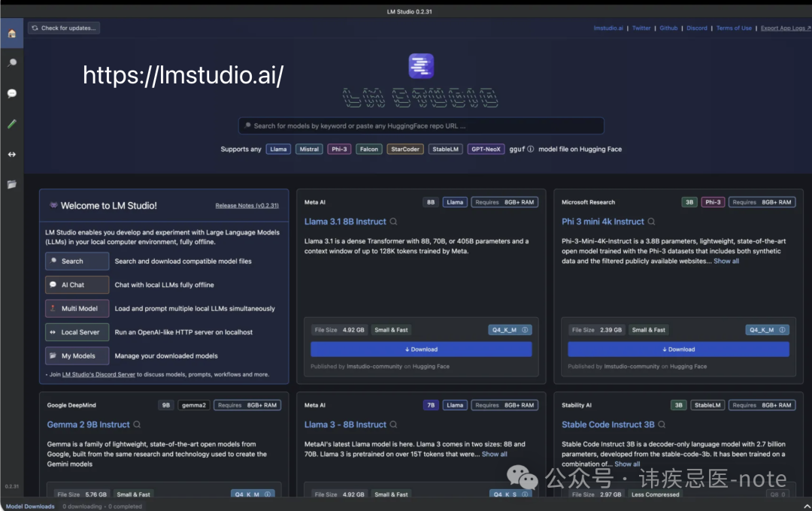Screen dimensions: 812x511
Task: Click the Llama tag under search bar
Action: pyautogui.click(x=278, y=149)
